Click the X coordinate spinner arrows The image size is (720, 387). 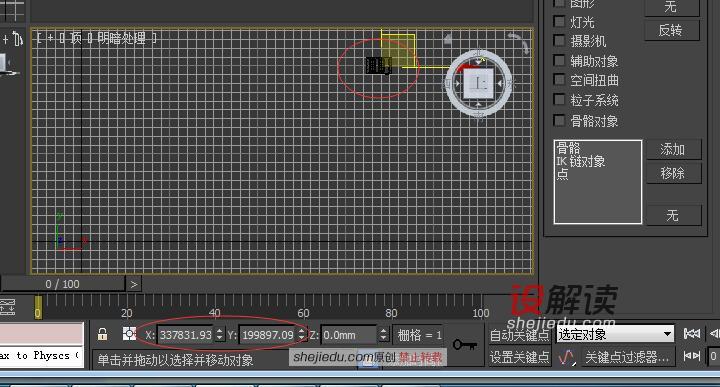[x=219, y=335]
